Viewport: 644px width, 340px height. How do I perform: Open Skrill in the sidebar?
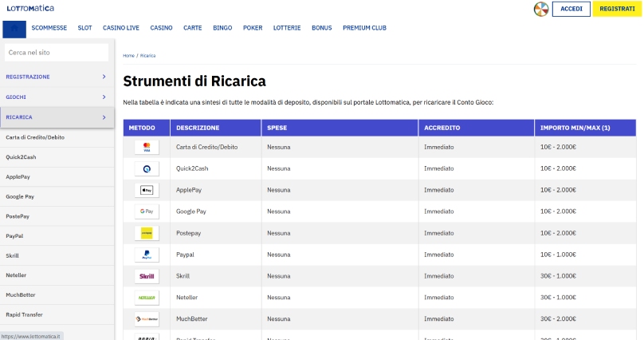(x=57, y=255)
